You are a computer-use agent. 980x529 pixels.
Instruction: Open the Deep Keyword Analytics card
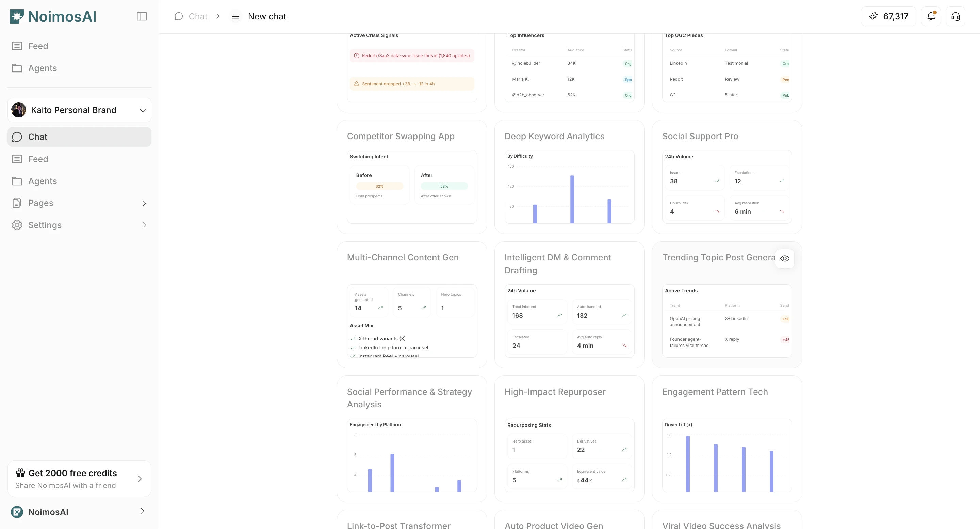coord(569,177)
